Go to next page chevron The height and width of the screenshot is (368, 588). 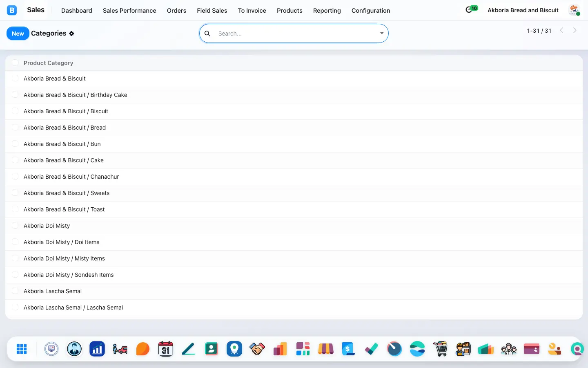(575, 30)
